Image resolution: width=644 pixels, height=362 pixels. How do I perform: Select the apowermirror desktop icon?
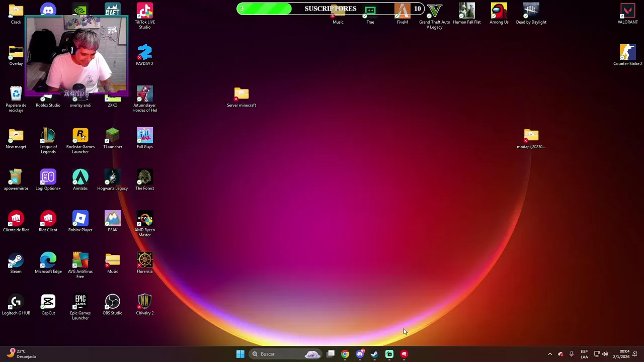click(16, 179)
